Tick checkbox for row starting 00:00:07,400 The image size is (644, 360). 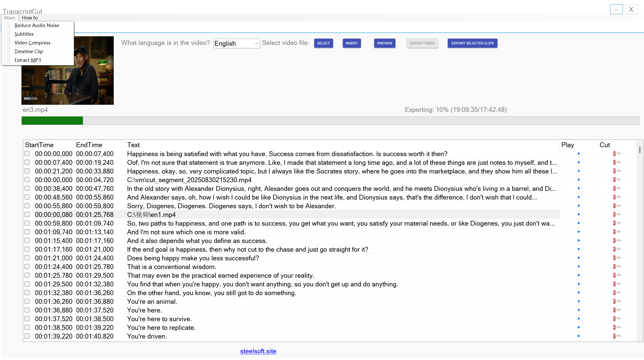(x=27, y=162)
